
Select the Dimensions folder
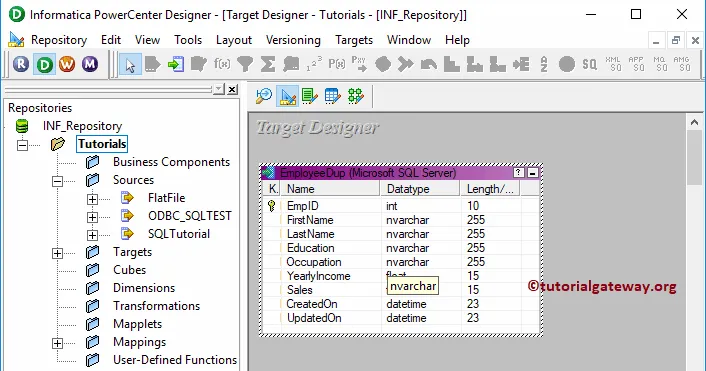pos(144,288)
